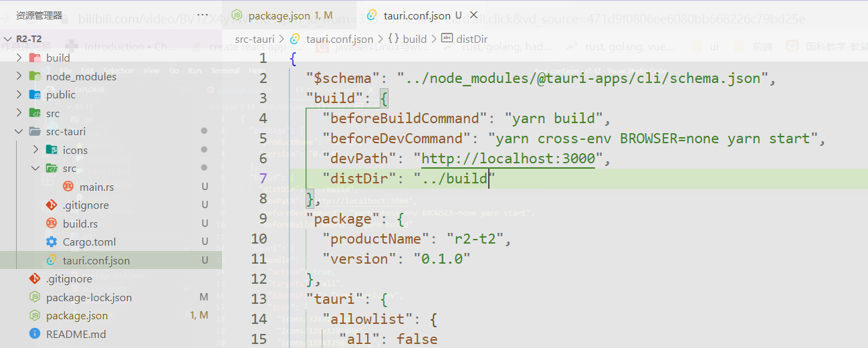This screenshot has height=348, width=868.
Task: Select tauri.conf.json in the file tree
Action: pyautogui.click(x=96, y=260)
